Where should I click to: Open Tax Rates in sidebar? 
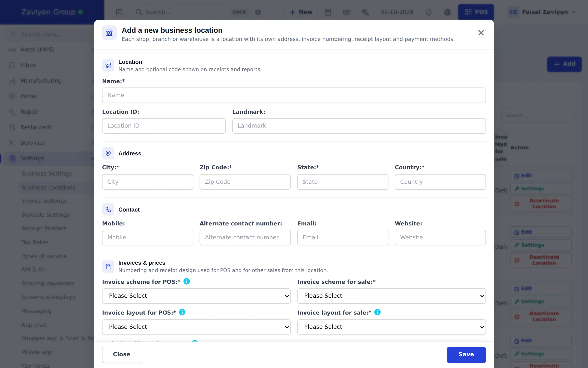35,242
